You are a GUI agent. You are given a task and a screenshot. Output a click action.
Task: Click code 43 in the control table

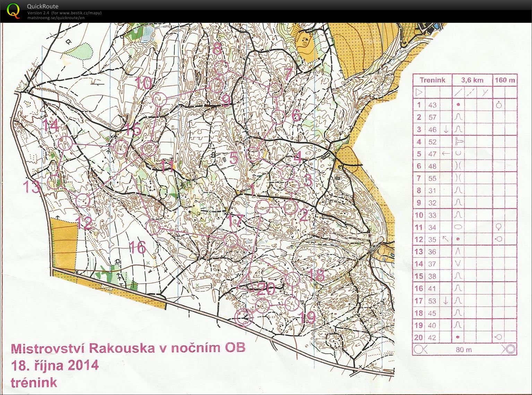coord(432,105)
